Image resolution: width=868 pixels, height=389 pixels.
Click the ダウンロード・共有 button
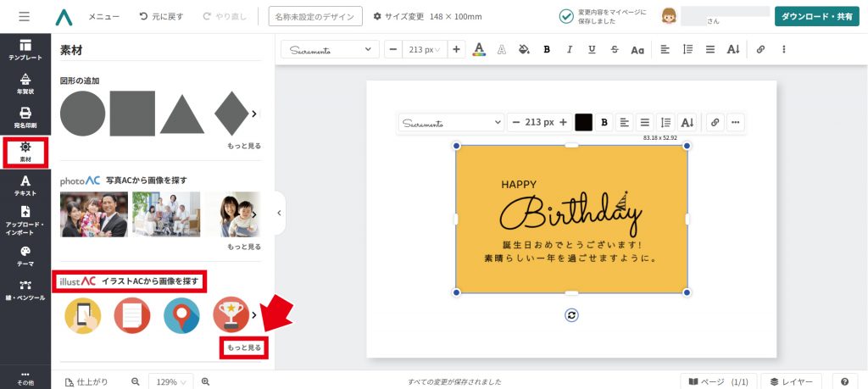pyautogui.click(x=816, y=16)
